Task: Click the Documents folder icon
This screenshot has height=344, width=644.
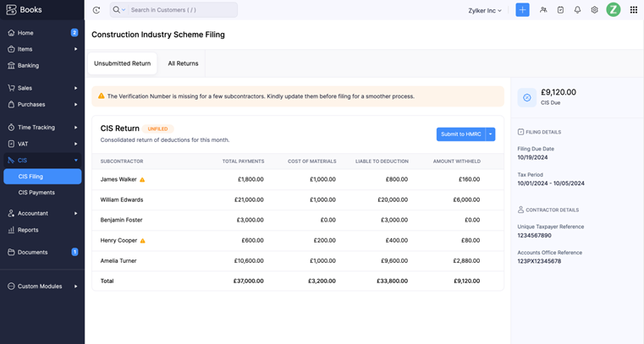Action: point(11,252)
